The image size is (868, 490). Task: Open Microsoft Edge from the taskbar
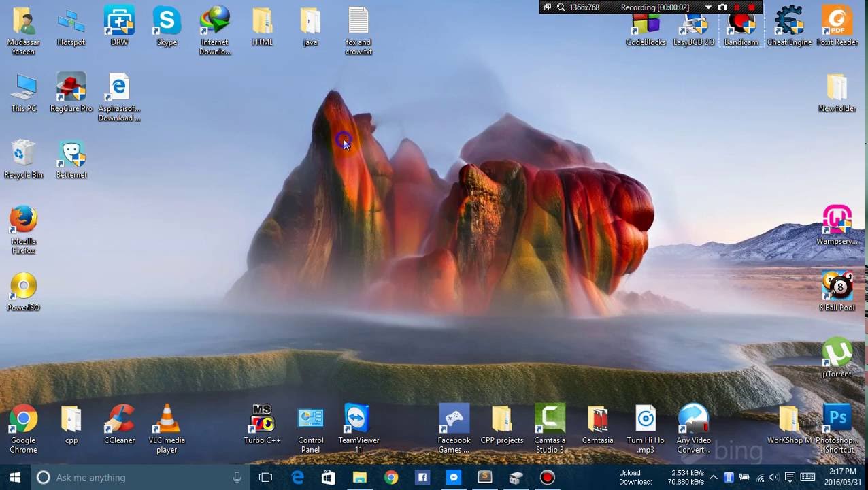tap(297, 477)
